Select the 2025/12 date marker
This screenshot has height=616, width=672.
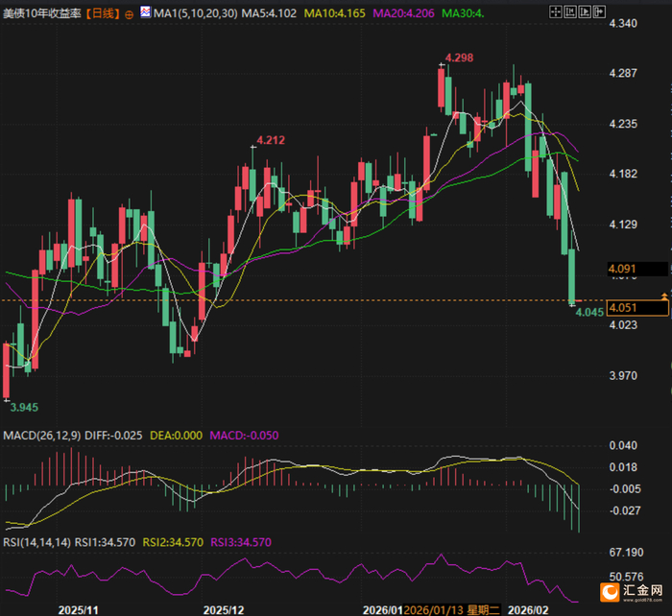click(x=224, y=610)
